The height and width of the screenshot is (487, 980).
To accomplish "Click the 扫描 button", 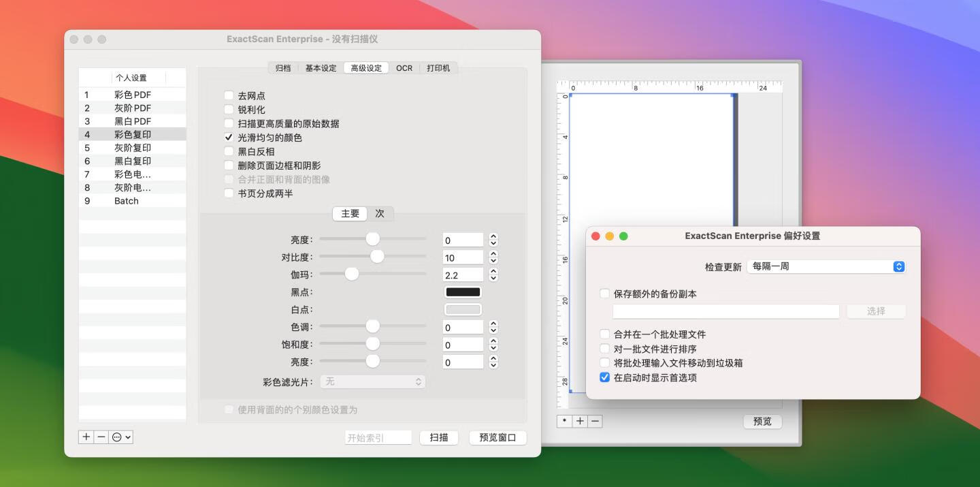I will pos(439,437).
